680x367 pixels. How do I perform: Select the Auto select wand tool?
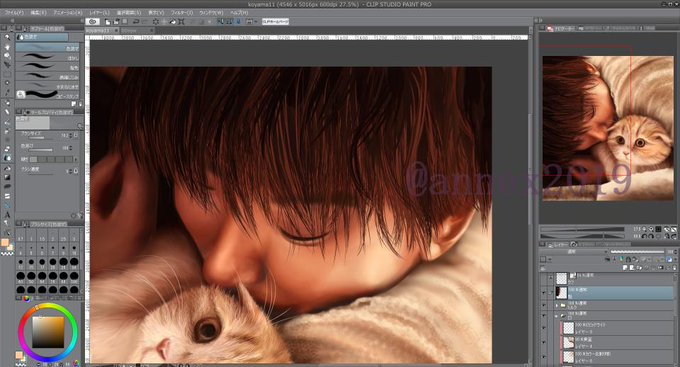point(7,82)
